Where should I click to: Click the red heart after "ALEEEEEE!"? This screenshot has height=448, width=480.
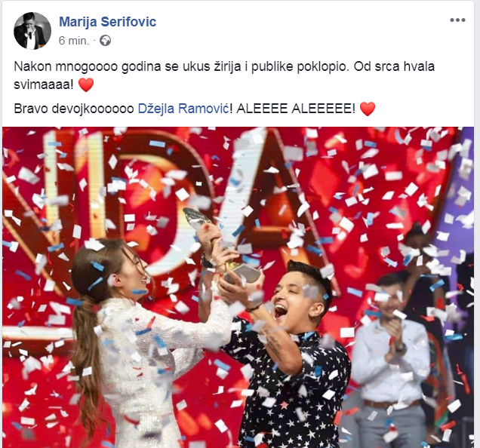tap(368, 109)
